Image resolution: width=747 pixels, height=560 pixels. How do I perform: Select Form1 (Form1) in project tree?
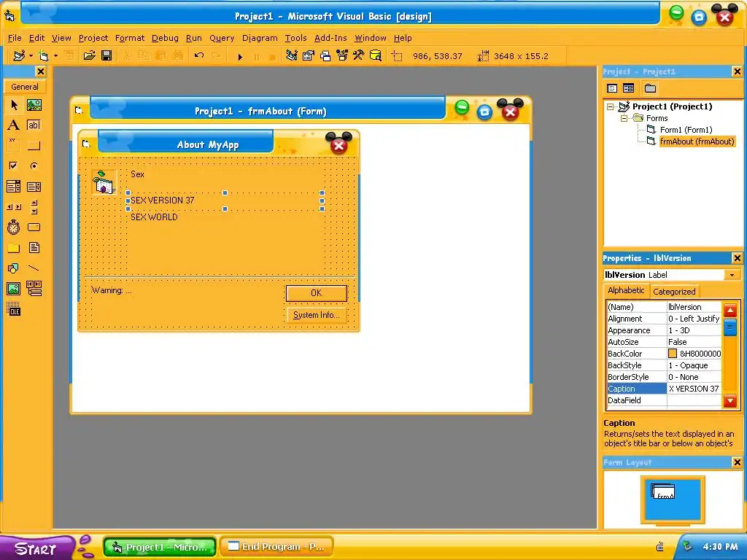[x=686, y=130]
